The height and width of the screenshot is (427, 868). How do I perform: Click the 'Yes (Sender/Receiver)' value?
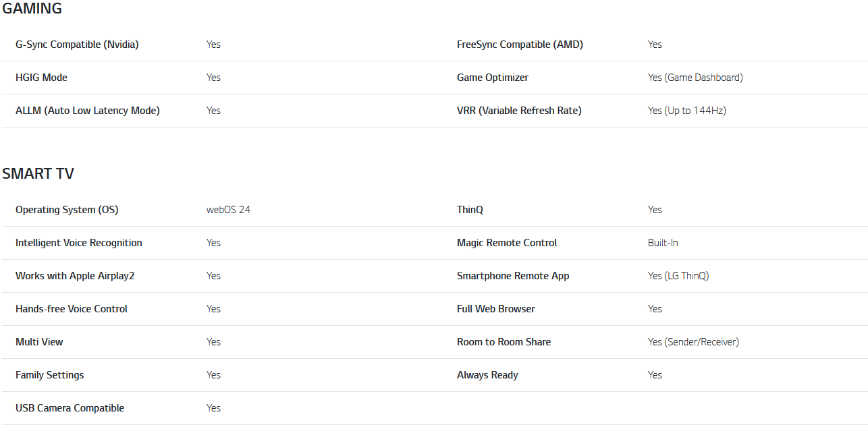point(693,342)
